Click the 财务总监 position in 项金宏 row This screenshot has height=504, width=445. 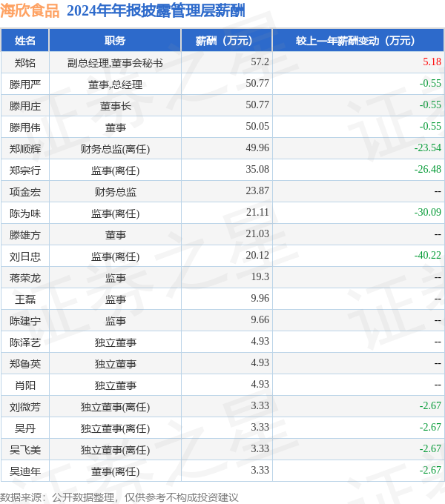[115, 192]
